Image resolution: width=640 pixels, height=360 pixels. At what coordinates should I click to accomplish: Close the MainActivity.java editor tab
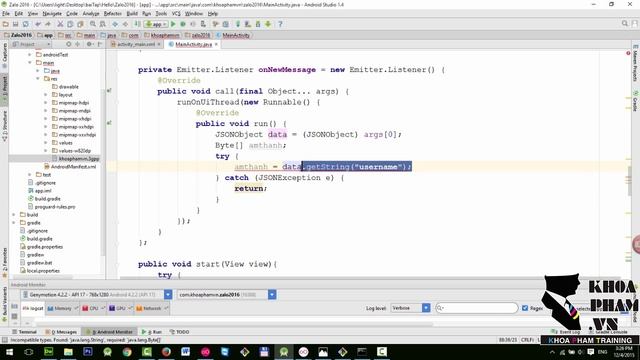coord(216,44)
